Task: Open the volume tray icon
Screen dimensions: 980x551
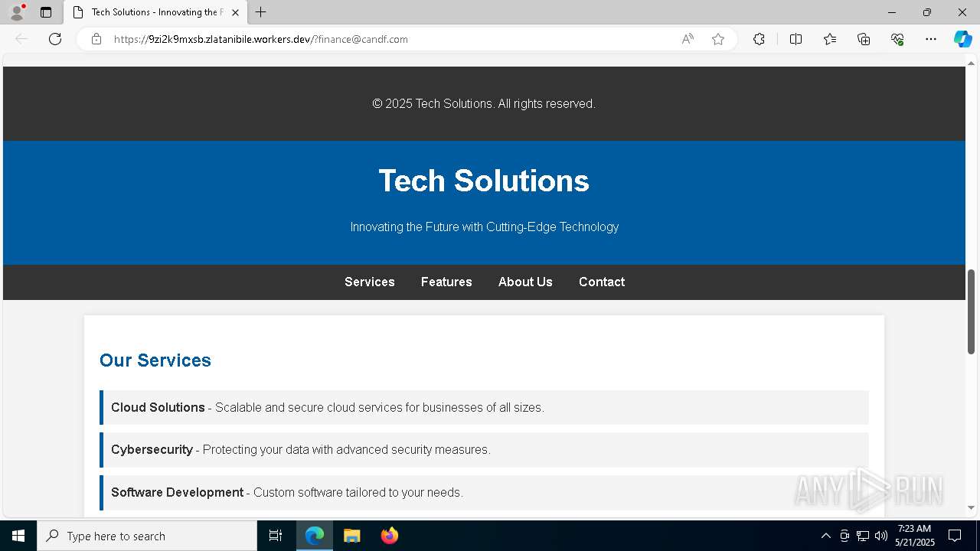Action: 881,536
